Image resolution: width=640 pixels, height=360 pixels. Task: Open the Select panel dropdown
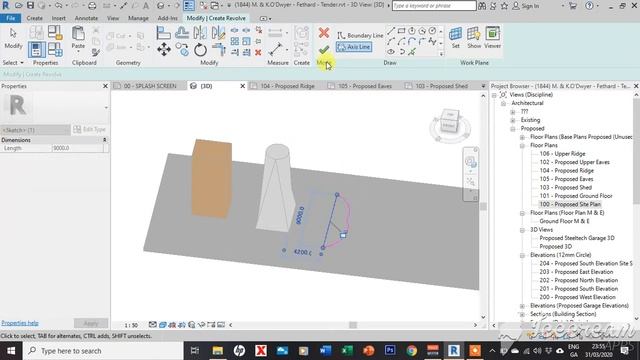[x=13, y=63]
